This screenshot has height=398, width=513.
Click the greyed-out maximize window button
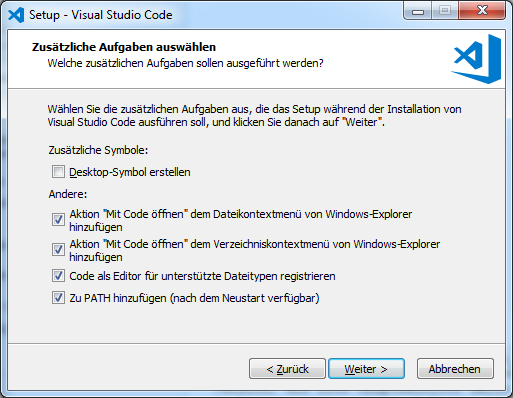tap(445, 11)
